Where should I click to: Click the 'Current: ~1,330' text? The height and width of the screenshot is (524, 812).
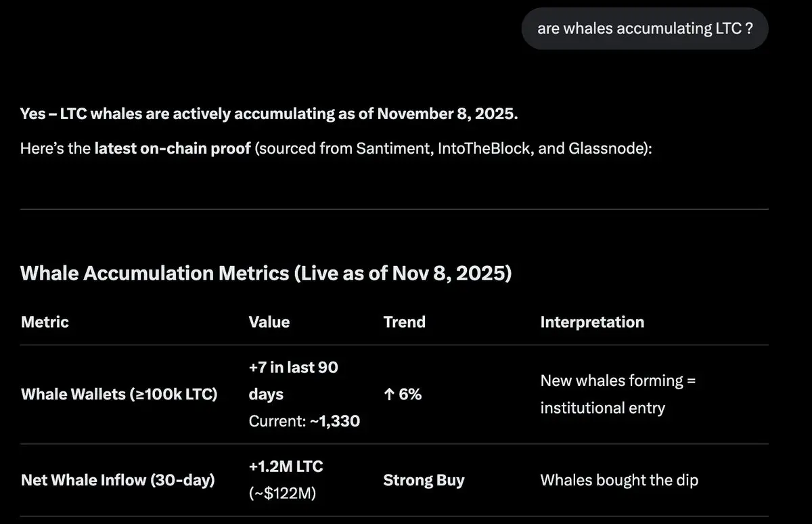[304, 421]
